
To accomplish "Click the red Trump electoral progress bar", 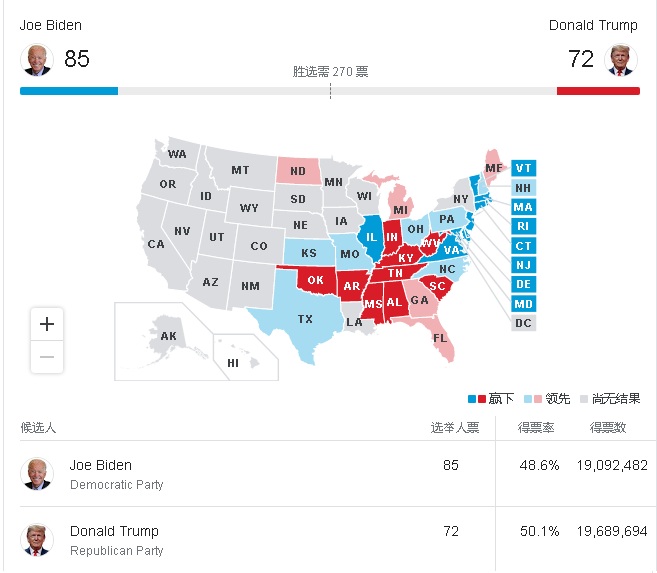I will coord(598,91).
